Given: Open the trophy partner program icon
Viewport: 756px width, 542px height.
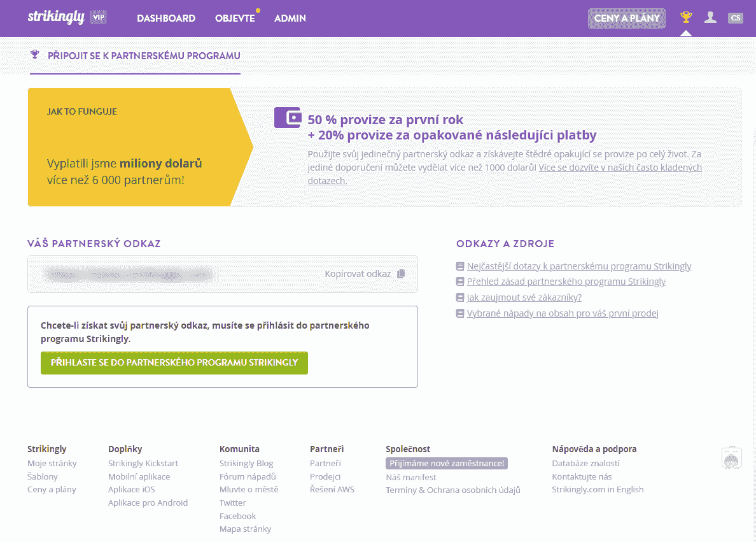Looking at the screenshot, I should (686, 17).
